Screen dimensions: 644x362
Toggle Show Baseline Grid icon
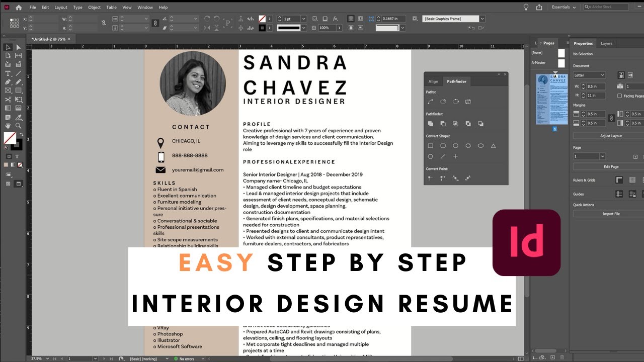tap(632, 180)
